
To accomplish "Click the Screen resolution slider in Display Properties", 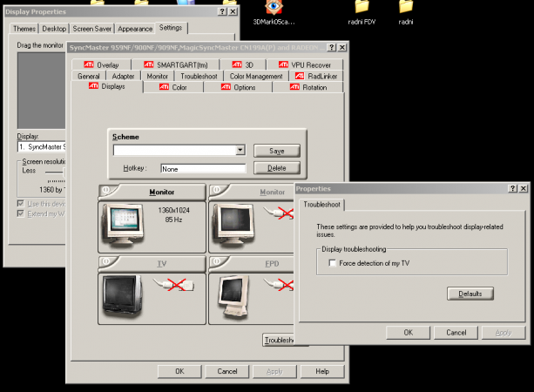I will click(x=55, y=172).
